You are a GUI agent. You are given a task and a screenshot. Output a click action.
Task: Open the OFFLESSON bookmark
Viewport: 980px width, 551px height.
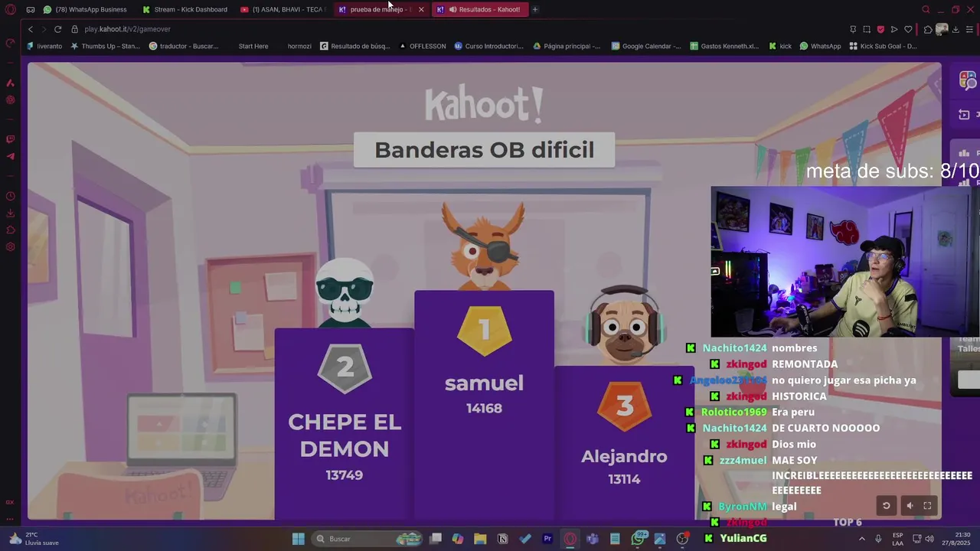pos(422,46)
